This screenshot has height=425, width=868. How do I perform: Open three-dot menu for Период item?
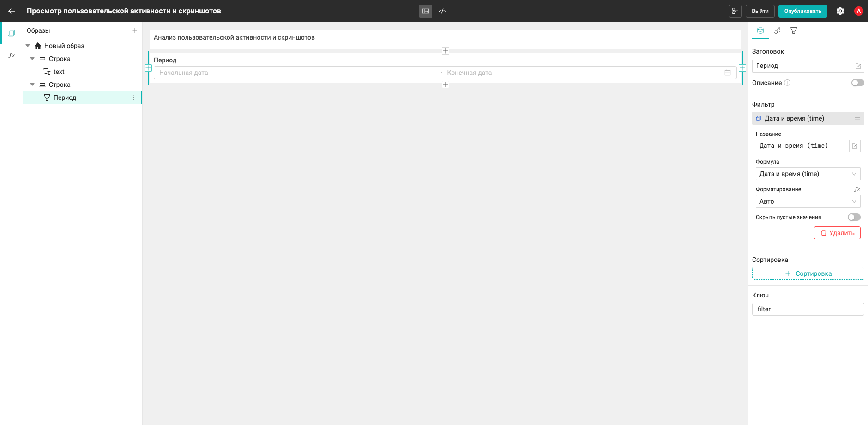pos(134,97)
